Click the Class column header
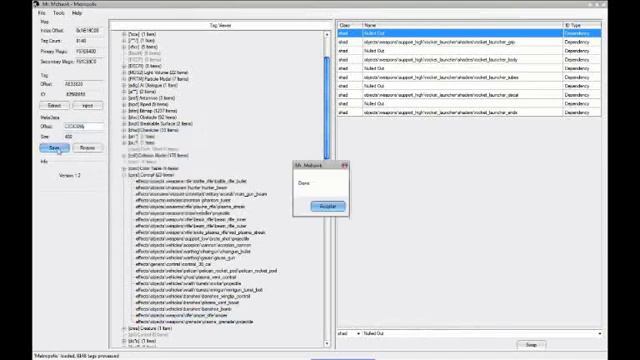Viewport: 640px width, 360px height. (350, 25)
